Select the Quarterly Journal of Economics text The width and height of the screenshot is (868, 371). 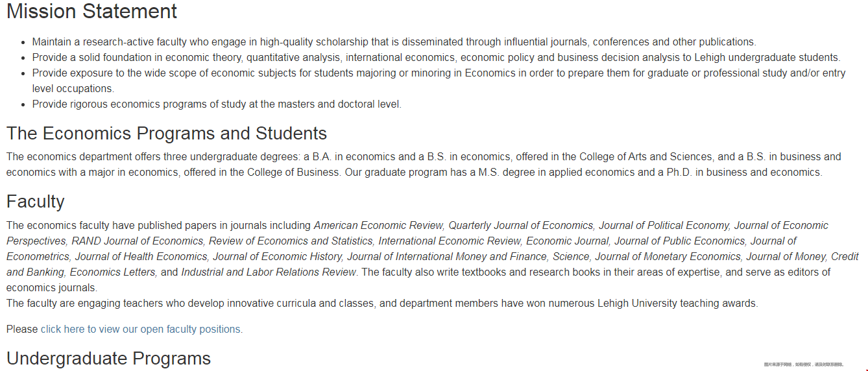click(x=521, y=225)
